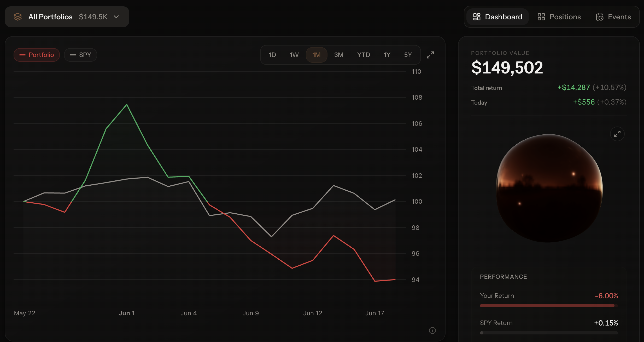Click the Jun 1 date label
The width and height of the screenshot is (644, 342).
127,313
